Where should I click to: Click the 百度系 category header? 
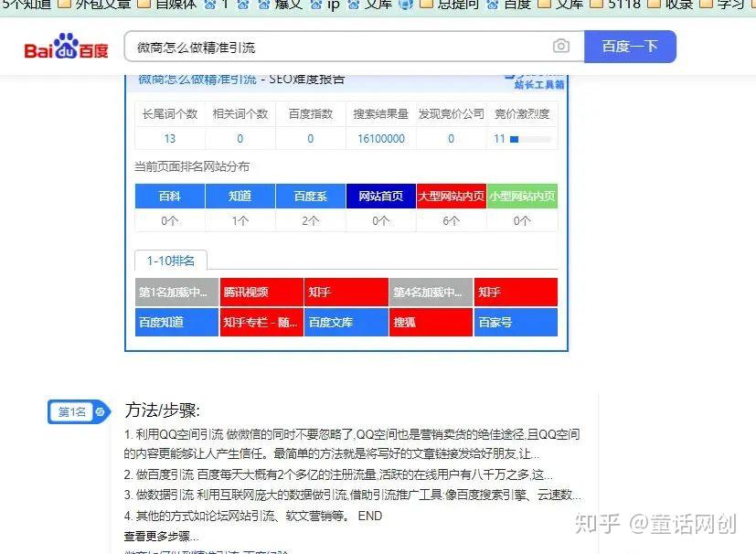click(311, 197)
